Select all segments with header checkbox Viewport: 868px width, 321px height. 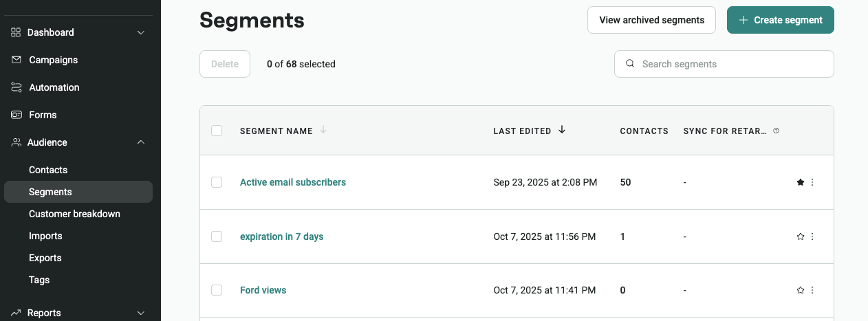click(217, 131)
